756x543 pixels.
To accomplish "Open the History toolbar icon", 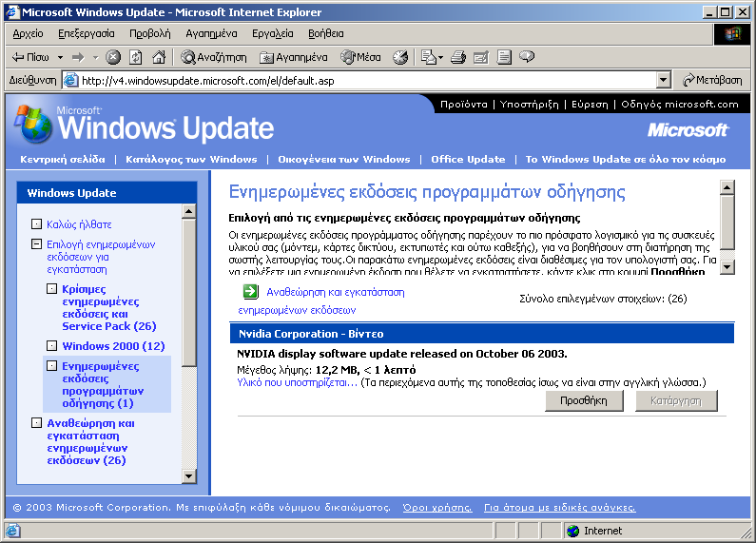I will [400, 57].
